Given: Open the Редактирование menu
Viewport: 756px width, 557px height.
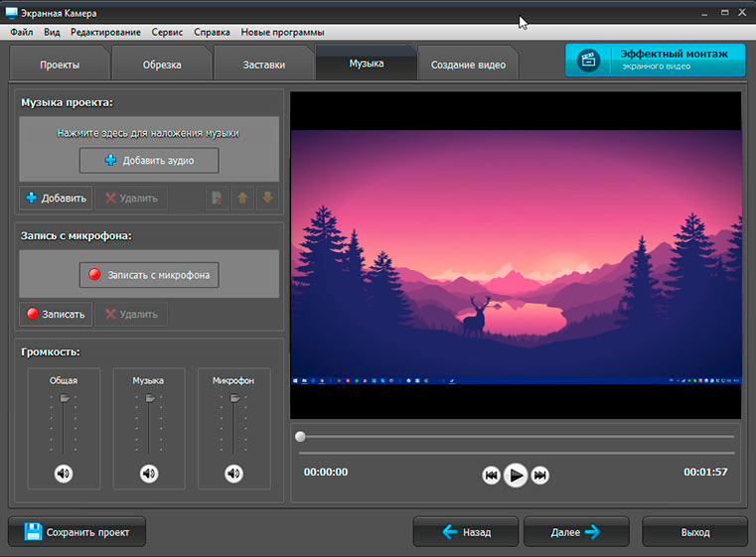Looking at the screenshot, I should tap(105, 33).
